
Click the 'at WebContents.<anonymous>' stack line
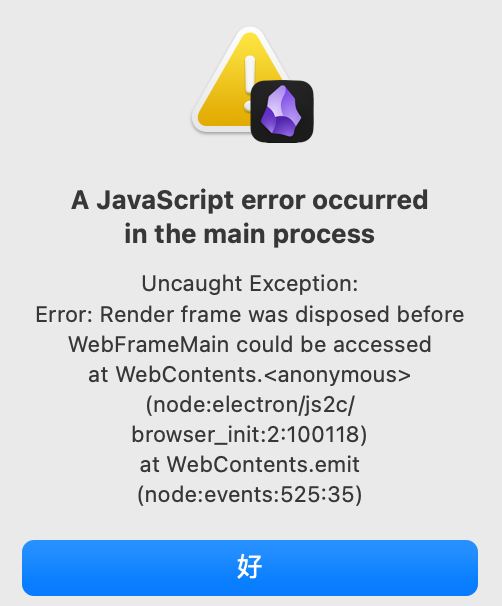click(x=250, y=374)
